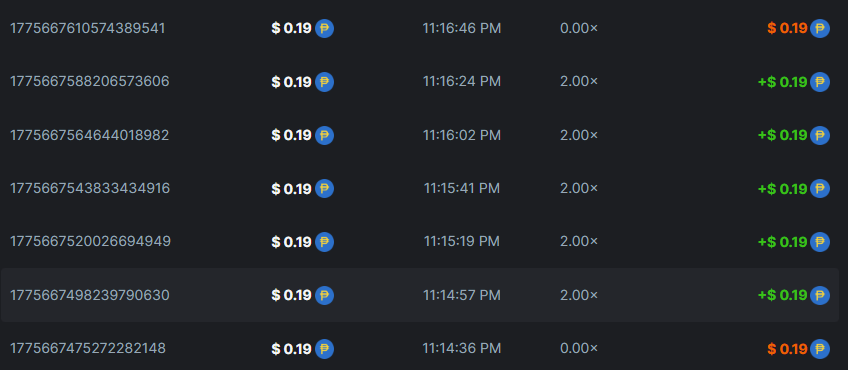Image resolution: width=848 pixels, height=370 pixels.
Task: Click peso coin icon in bet column of 11:15:41 PM row
Action: point(324,188)
